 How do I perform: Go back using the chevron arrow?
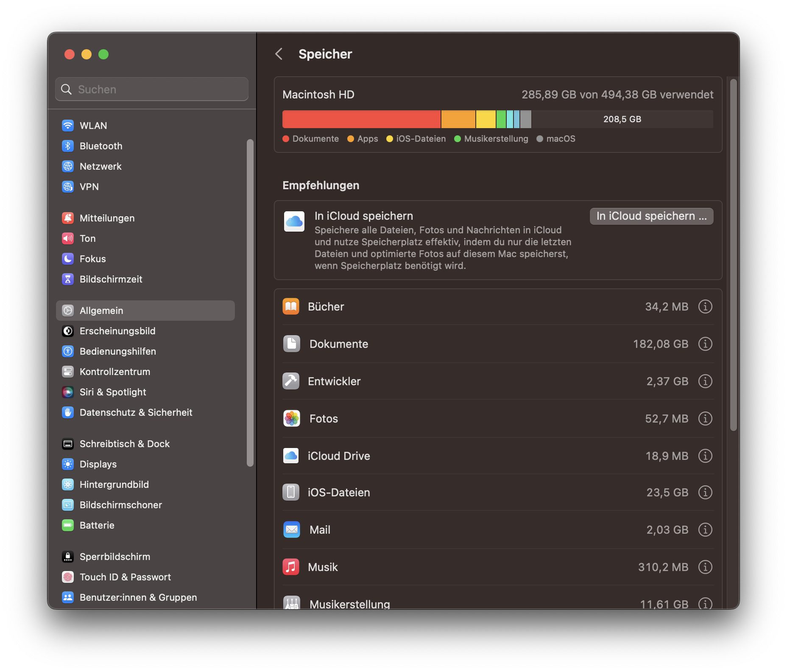[279, 54]
